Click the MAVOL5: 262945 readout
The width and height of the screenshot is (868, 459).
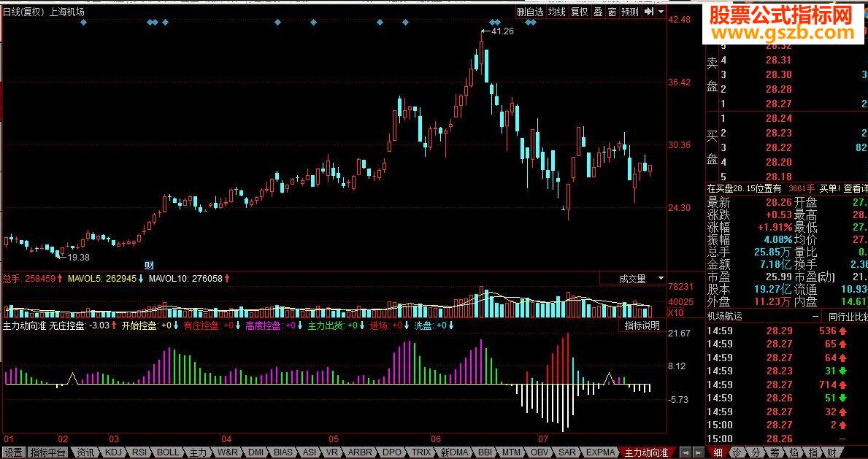tap(102, 279)
